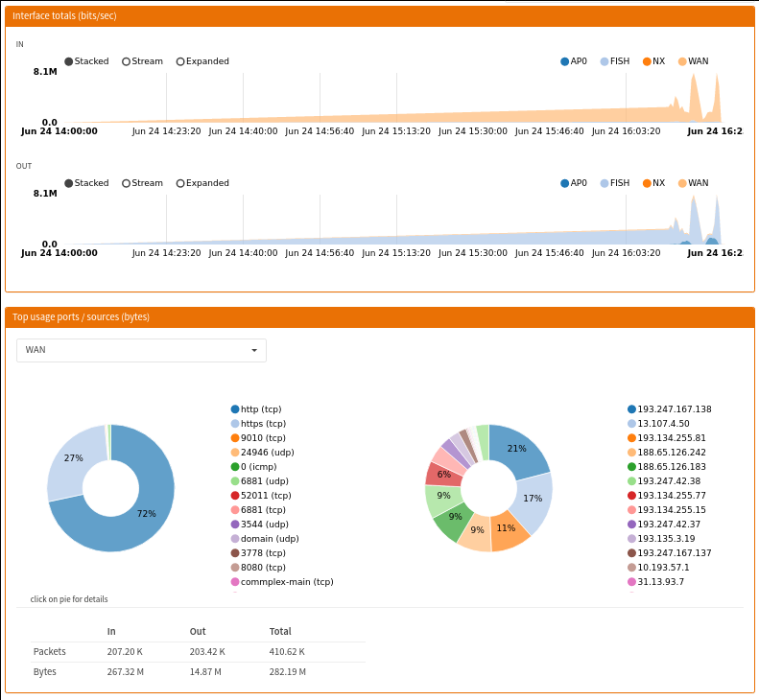The height and width of the screenshot is (700, 759).
Task: Select Expanded mode in IN chart
Action: coord(202,61)
